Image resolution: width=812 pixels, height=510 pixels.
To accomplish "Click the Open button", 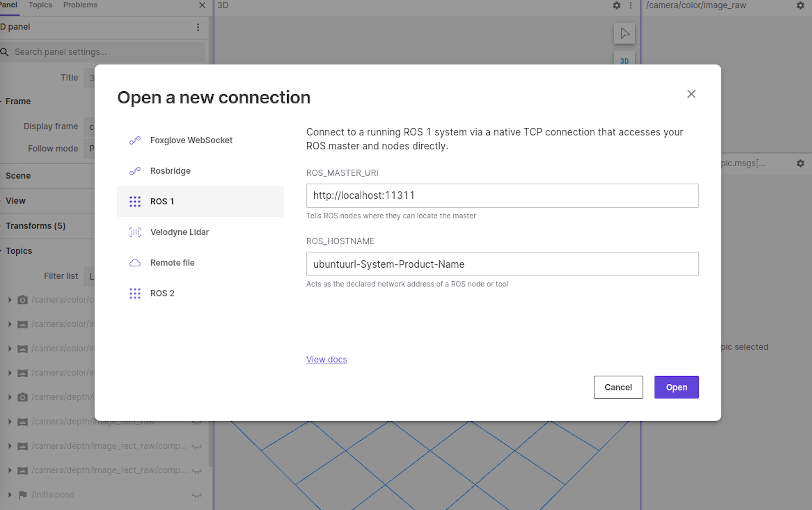I will (676, 387).
